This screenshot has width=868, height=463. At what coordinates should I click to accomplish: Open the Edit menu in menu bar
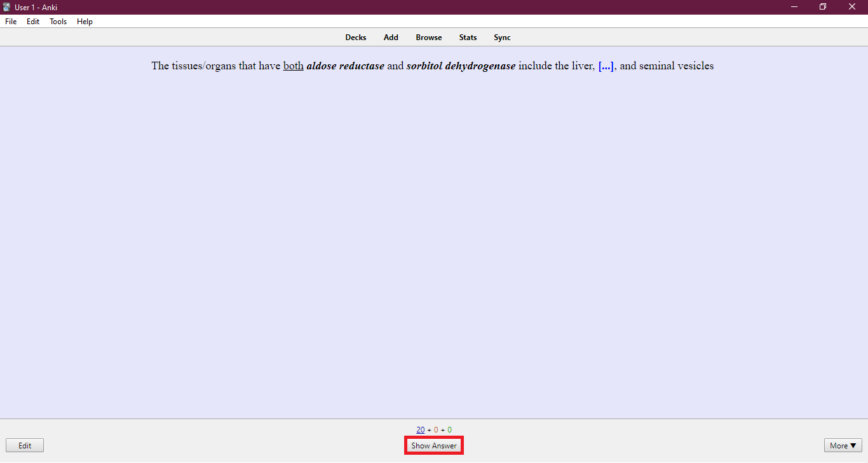pyautogui.click(x=33, y=22)
